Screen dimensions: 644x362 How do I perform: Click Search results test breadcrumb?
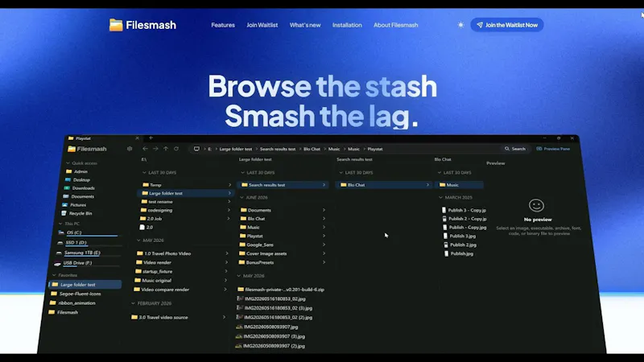click(278, 149)
